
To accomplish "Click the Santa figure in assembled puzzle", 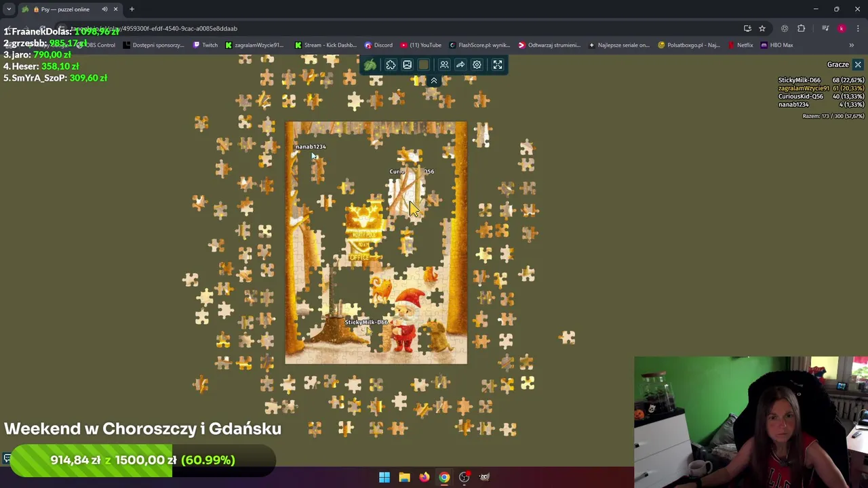I will (x=406, y=320).
